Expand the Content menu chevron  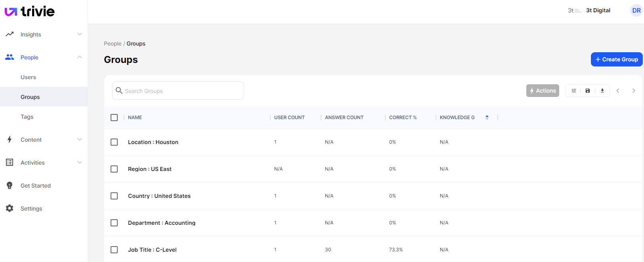pyautogui.click(x=80, y=140)
